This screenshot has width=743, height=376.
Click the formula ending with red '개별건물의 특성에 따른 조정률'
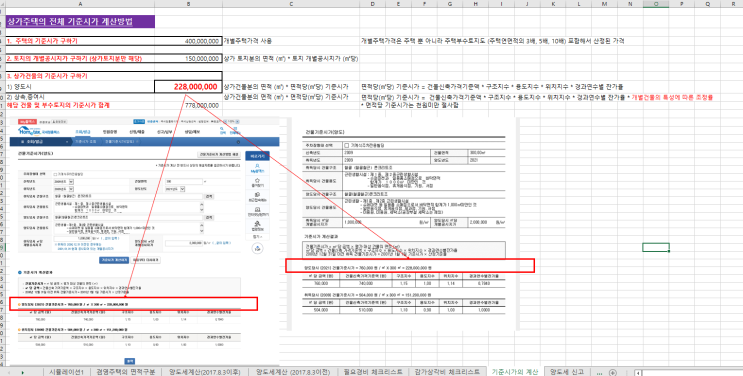coord(537,97)
